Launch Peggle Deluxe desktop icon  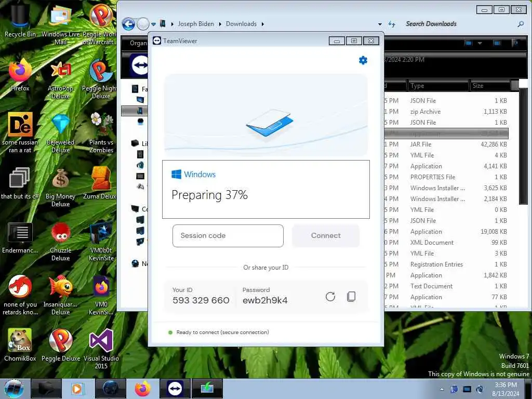pyautogui.click(x=60, y=345)
